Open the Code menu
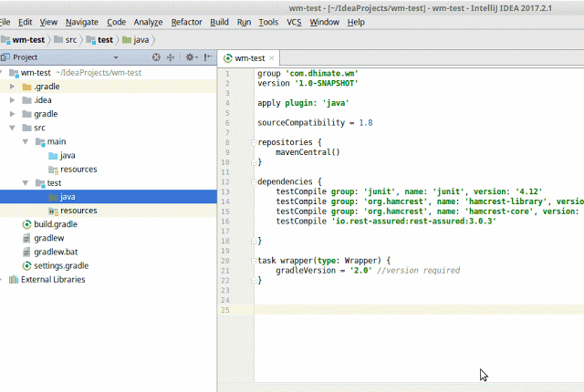 pyautogui.click(x=116, y=22)
